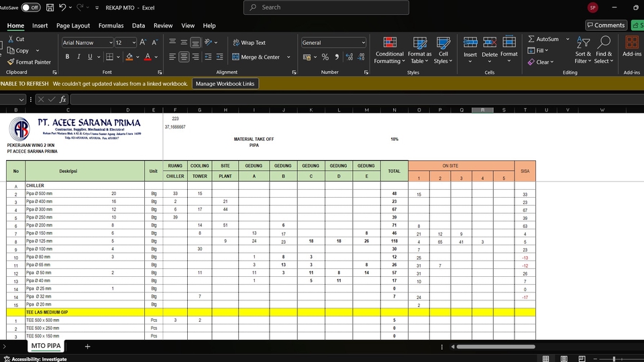This screenshot has height=362, width=644.
Task: Click the horizontal scrollbar thumb
Action: (496, 347)
